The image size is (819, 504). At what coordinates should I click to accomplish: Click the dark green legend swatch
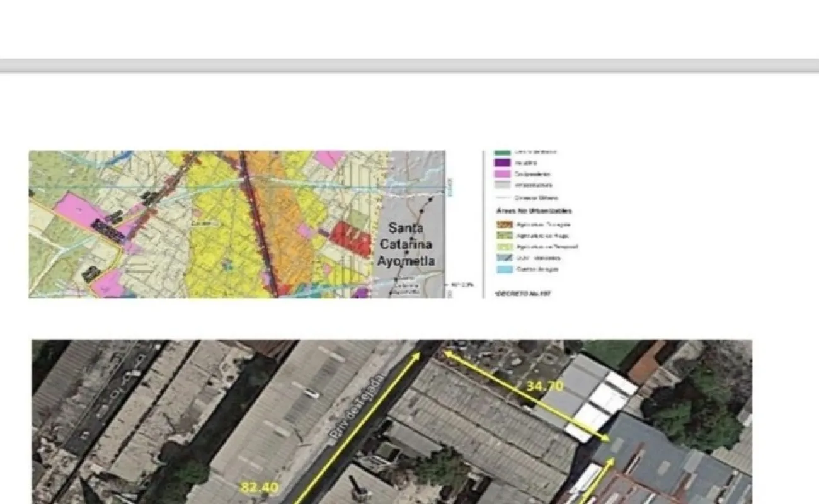(503, 152)
